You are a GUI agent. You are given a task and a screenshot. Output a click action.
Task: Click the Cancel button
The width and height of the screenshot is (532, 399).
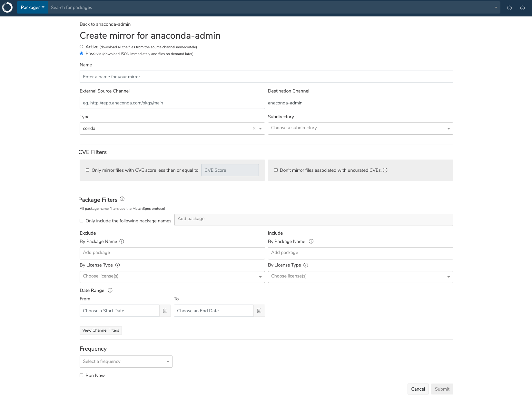418,389
